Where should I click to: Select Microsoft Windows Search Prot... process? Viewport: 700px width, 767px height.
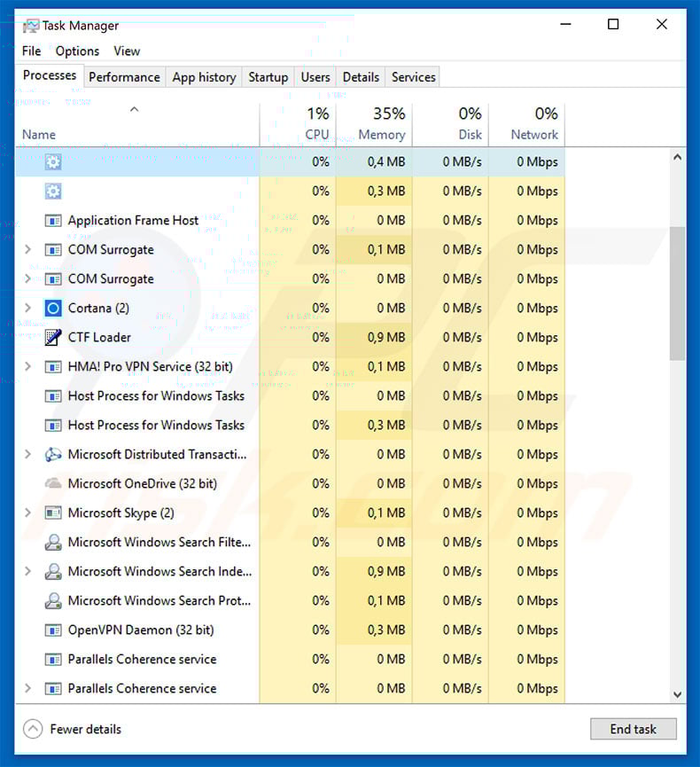coord(291,600)
